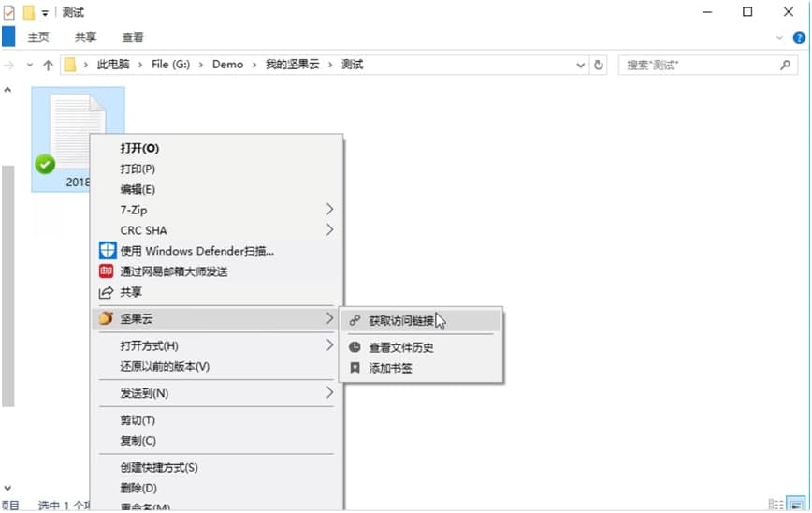Click the folder icon in address bar
Screen dimensions: 812x513
point(69,65)
